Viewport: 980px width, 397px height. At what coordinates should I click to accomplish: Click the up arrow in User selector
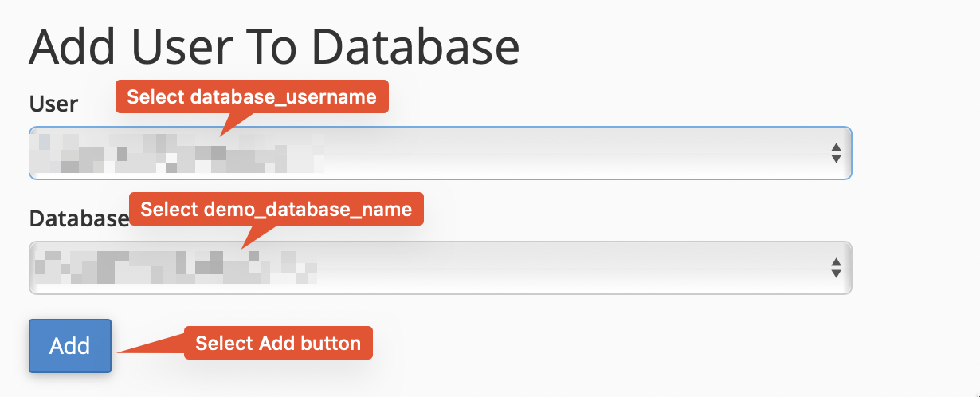836,147
